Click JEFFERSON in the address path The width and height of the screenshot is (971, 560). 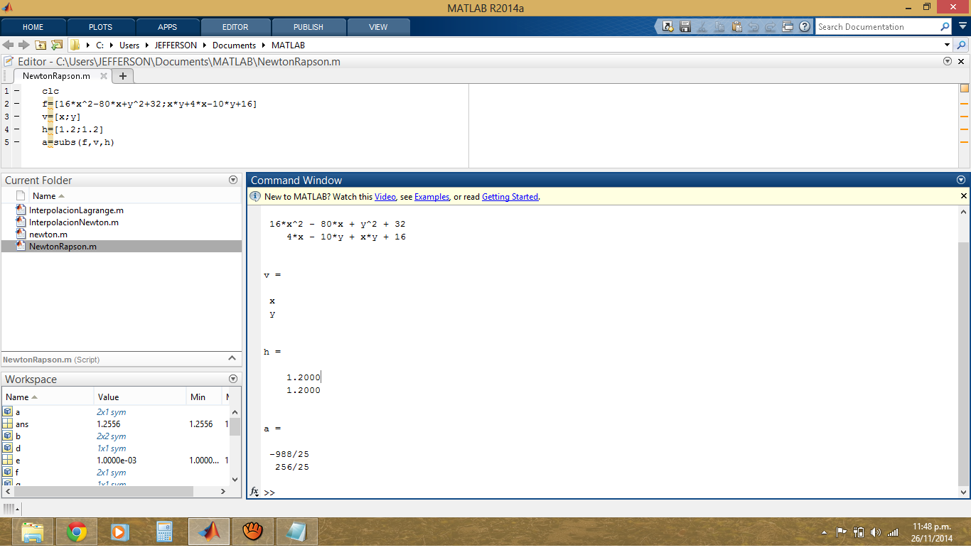tap(176, 45)
